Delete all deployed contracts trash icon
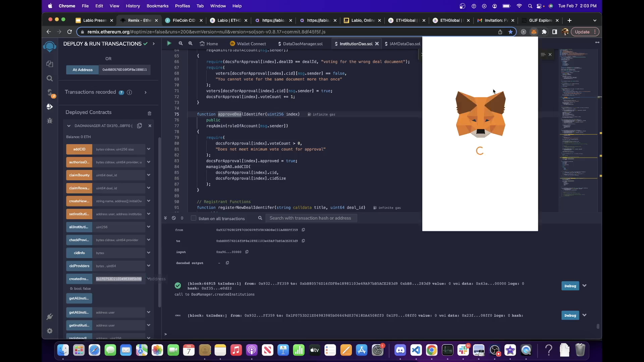644x362 pixels. pyautogui.click(x=150, y=113)
